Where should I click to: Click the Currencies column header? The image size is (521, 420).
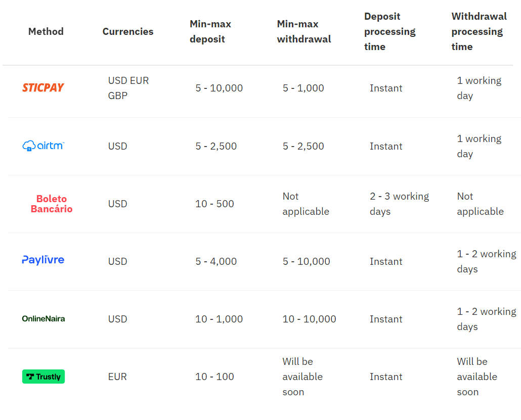click(127, 31)
